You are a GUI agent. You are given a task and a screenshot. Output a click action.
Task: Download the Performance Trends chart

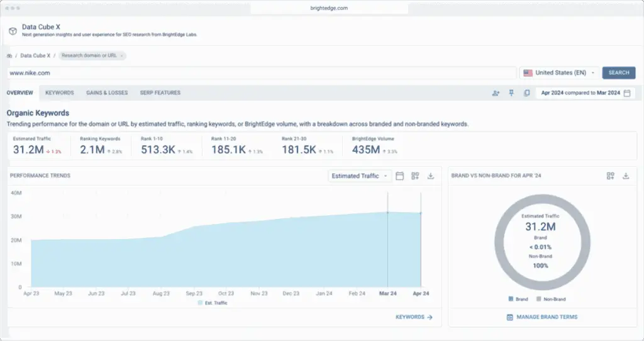click(x=431, y=176)
